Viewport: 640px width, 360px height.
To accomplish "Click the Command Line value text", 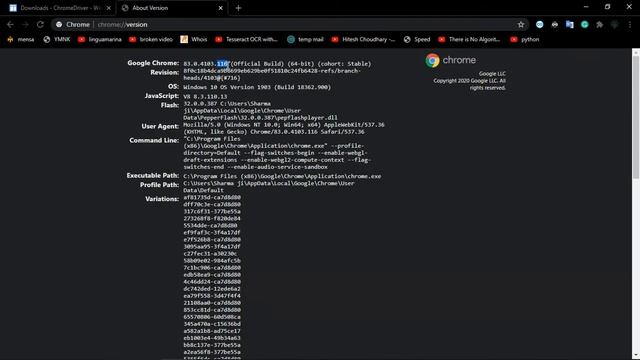I will pyautogui.click(x=277, y=153).
